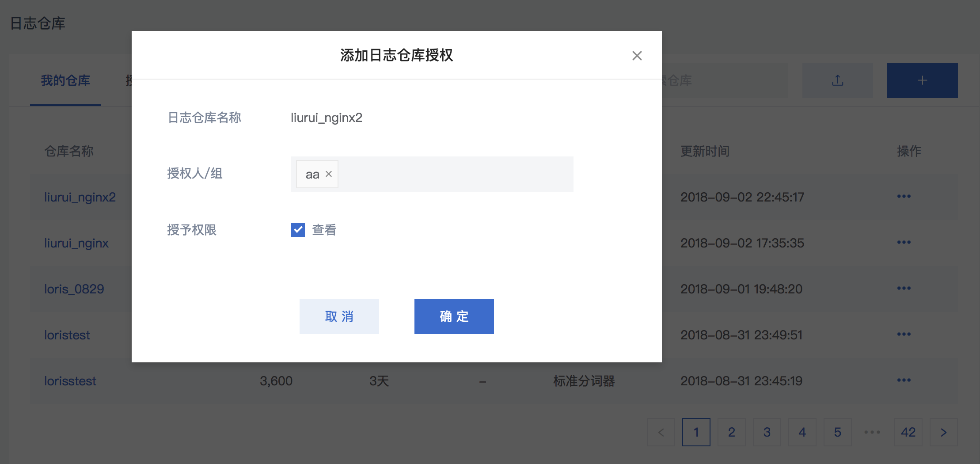Close the add log repository authorization dialog
Image resolution: width=980 pixels, height=464 pixels.
637,56
